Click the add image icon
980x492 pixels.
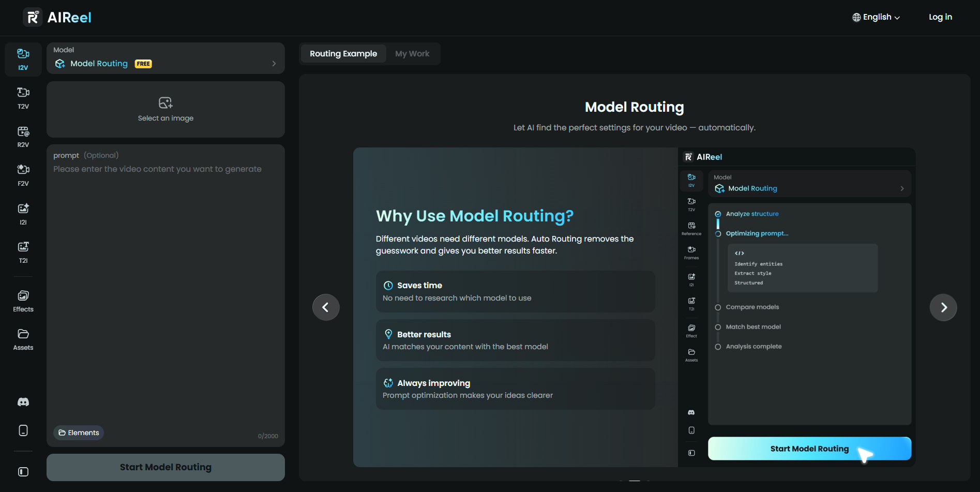[165, 102]
